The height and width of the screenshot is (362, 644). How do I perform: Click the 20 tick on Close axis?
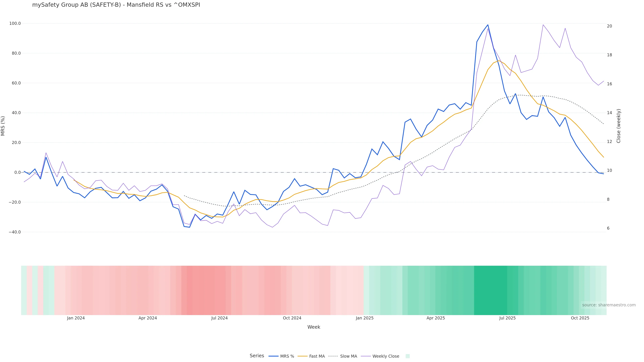click(x=609, y=26)
